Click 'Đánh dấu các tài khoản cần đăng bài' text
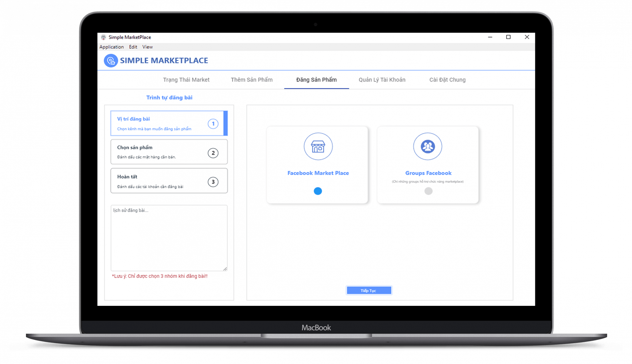The image size is (632, 364). [150, 187]
